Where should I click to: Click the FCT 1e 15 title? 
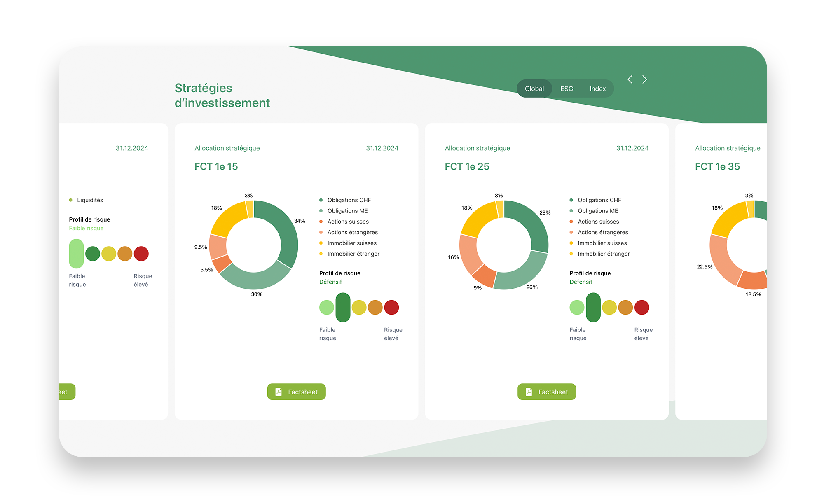point(216,166)
